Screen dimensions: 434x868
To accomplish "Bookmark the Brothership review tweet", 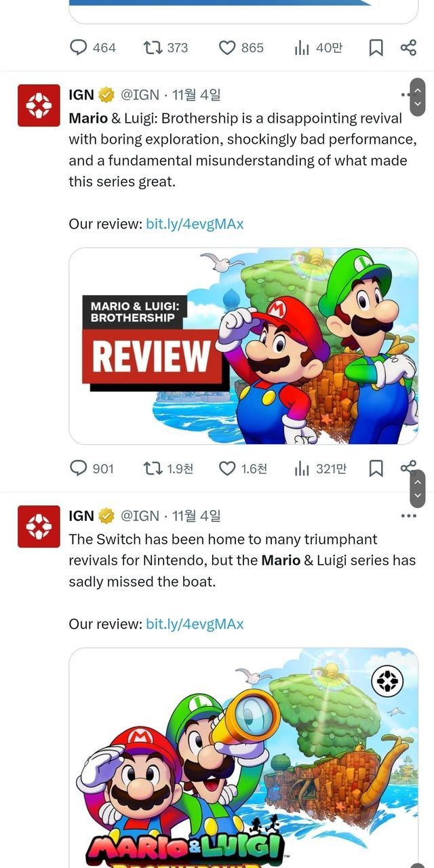I will (x=376, y=468).
